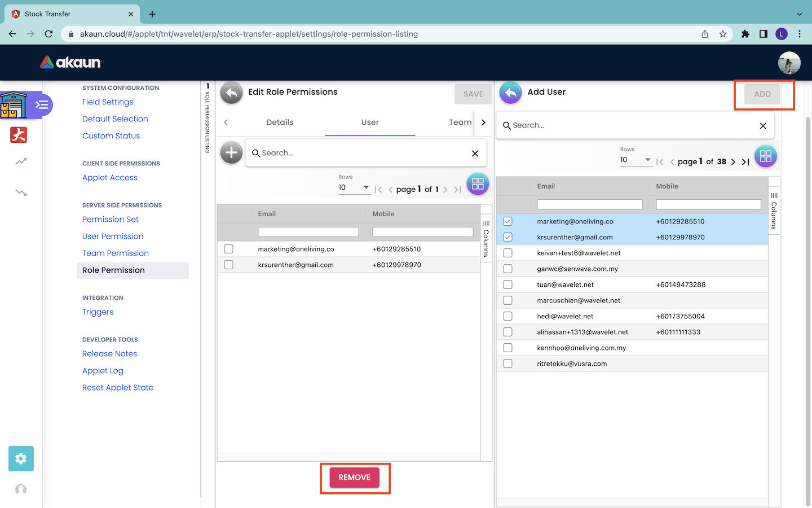
Task: Tick the checkbox for tuan@wavelet.net
Action: tap(508, 284)
